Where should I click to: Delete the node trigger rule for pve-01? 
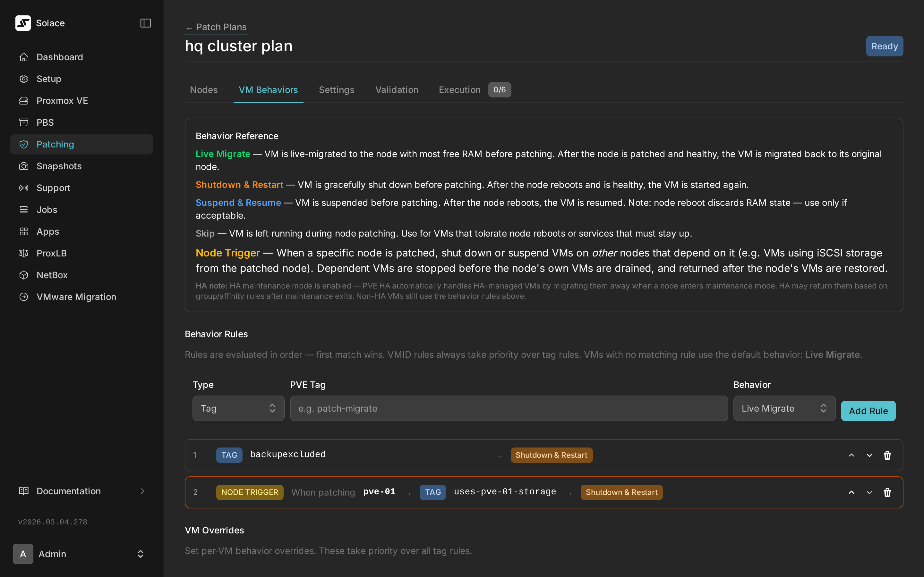[x=887, y=492]
